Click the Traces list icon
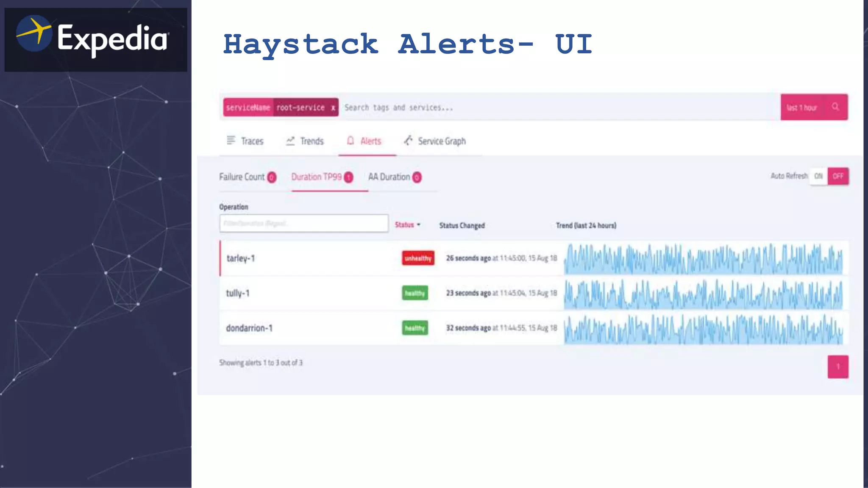 (231, 140)
